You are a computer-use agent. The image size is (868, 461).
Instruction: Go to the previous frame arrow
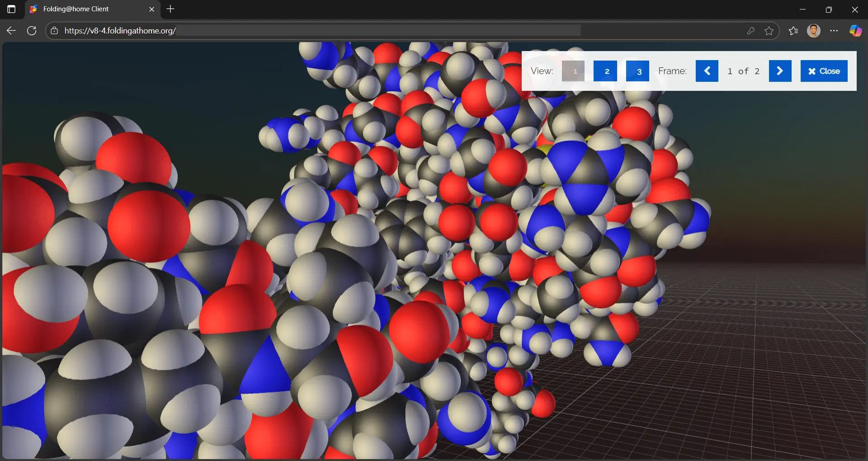pos(707,71)
